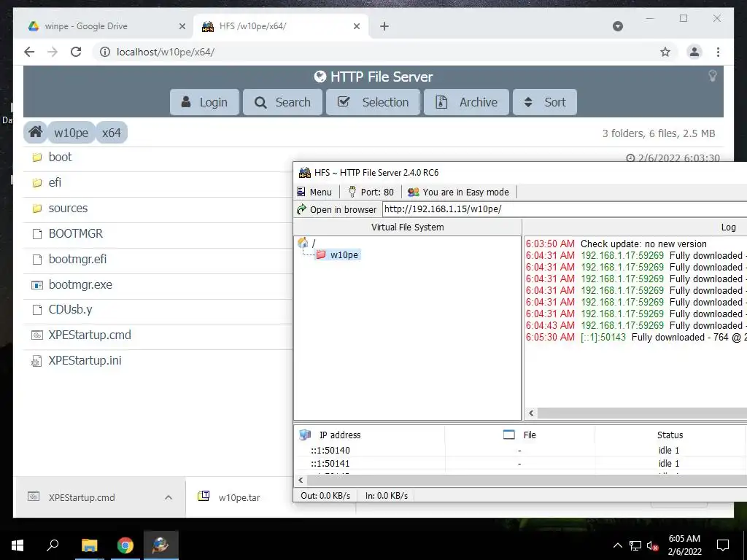Download CDUsb.y file
The image size is (747, 560).
click(71, 309)
